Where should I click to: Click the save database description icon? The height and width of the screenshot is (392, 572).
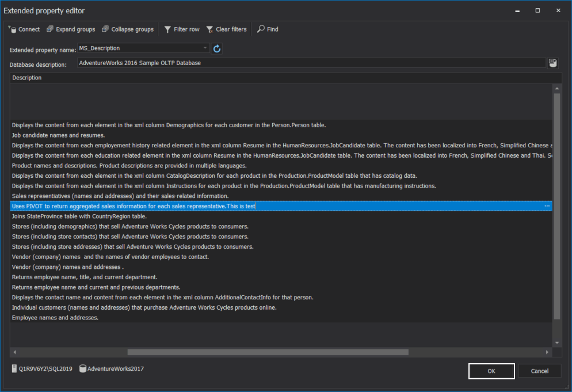click(552, 63)
